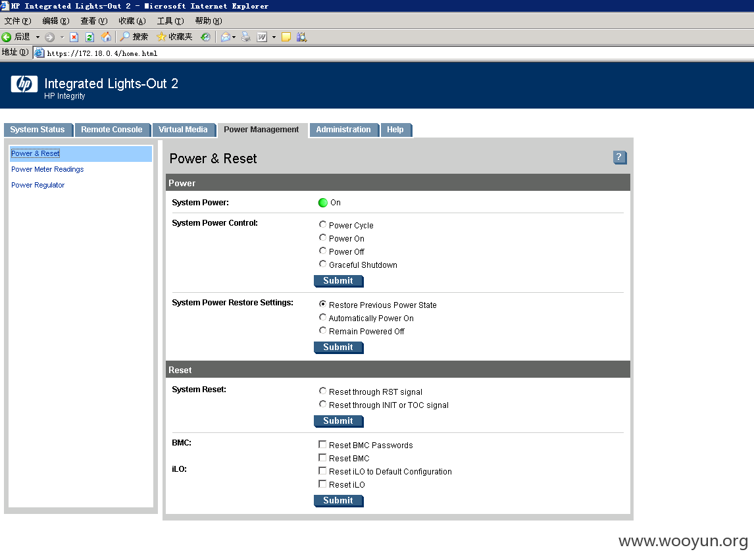
Task: Open the 文件(F) File menu
Action: 18,20
